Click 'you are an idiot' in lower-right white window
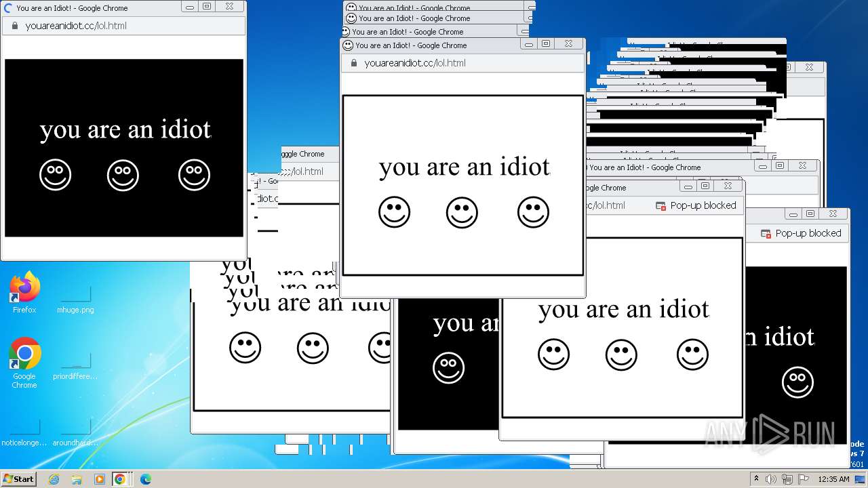Image resolution: width=868 pixels, height=488 pixels. click(x=624, y=309)
